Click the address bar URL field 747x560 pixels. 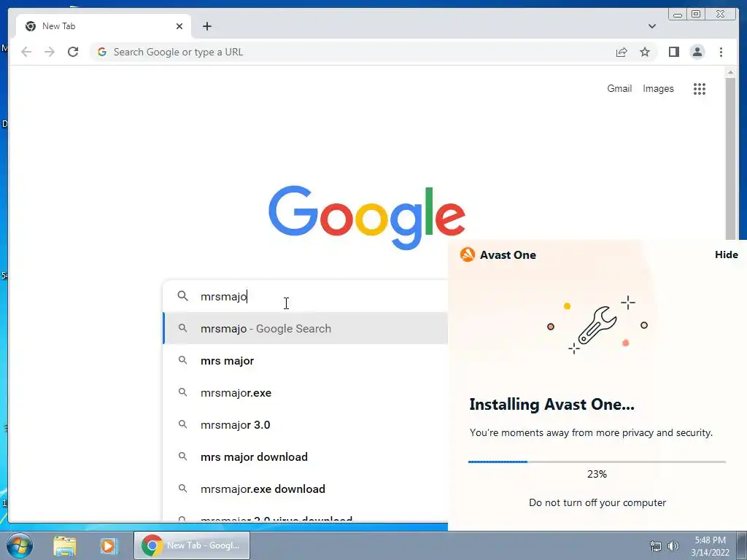pyautogui.click(x=352, y=52)
